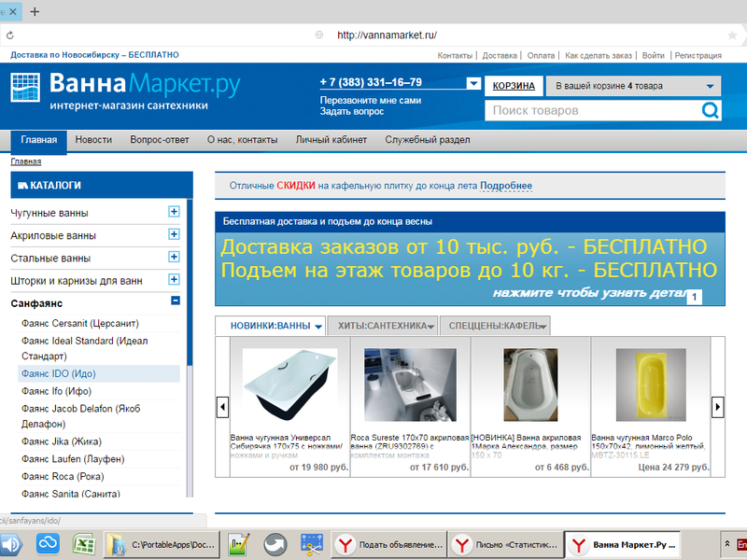
Task: Open Фаянс Jika (Жика) subcategory
Action: (x=62, y=441)
